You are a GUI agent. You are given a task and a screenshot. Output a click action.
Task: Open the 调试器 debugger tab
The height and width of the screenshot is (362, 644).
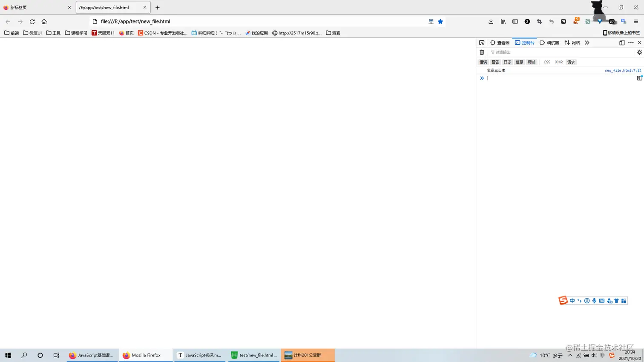point(549,43)
